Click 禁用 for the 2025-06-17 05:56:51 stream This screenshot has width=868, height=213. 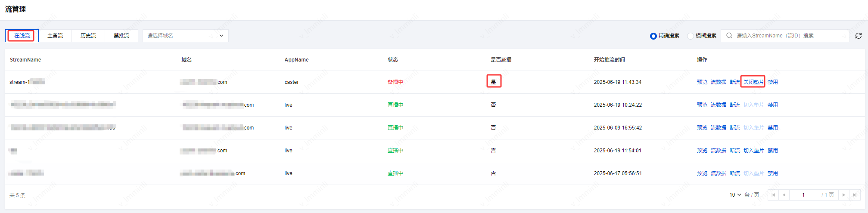[x=772, y=173]
